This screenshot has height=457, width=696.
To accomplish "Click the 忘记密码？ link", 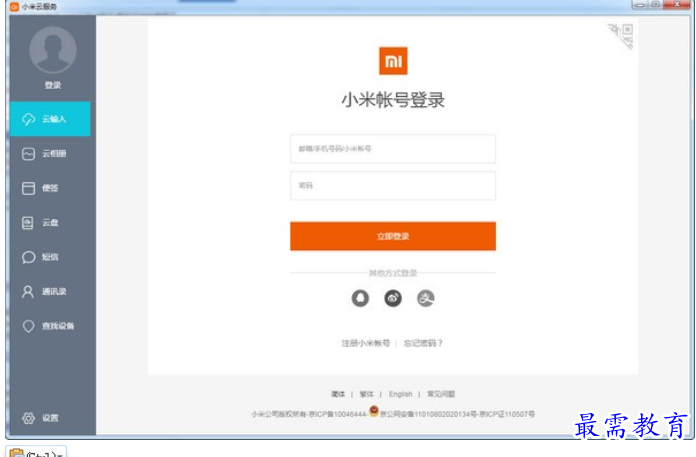I will point(423,343).
